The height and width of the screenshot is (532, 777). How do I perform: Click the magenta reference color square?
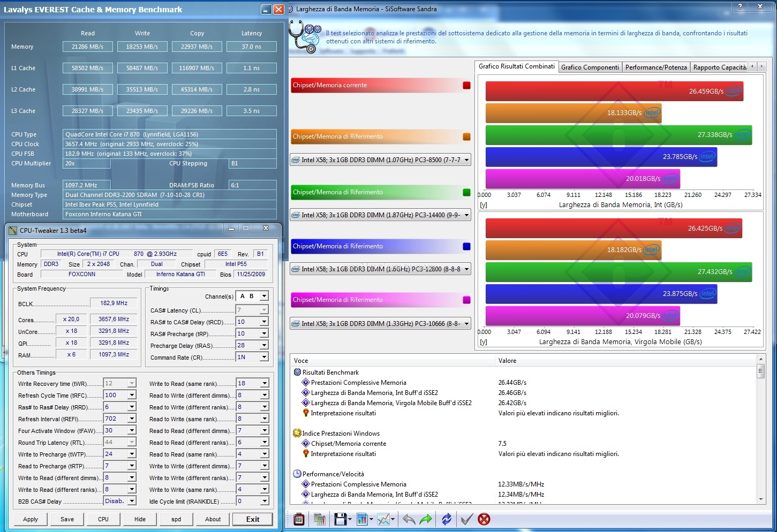pyautogui.click(x=466, y=300)
